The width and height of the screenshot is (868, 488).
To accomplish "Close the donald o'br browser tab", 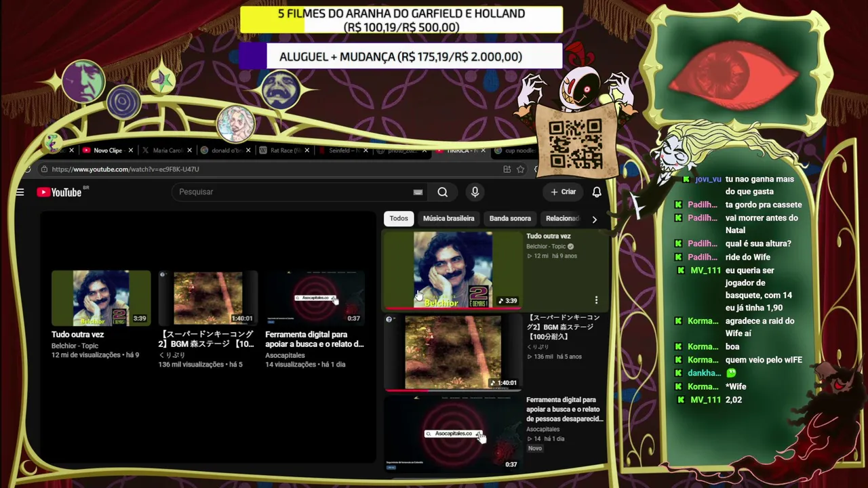I will [x=248, y=150].
